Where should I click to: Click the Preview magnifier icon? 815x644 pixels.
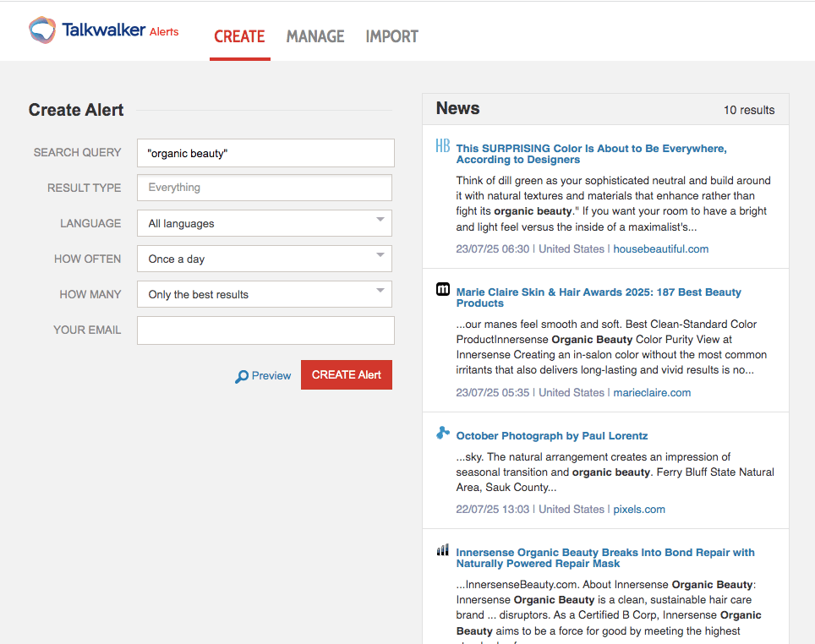tap(242, 377)
